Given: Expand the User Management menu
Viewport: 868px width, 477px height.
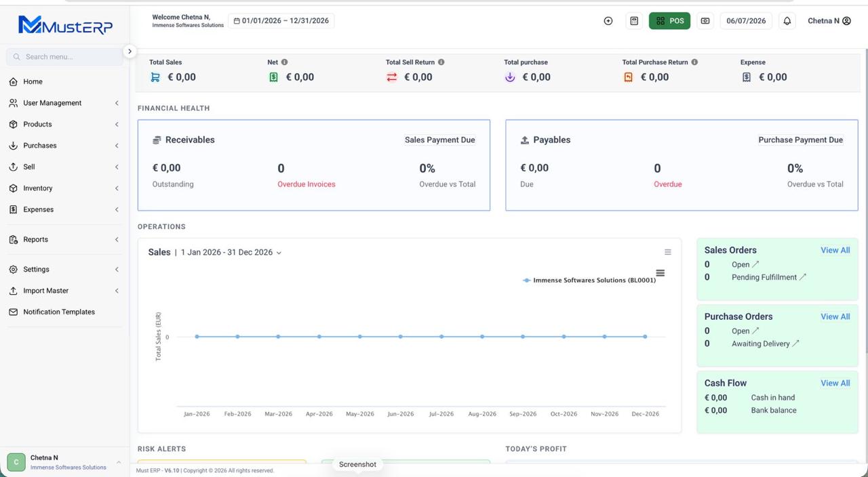Looking at the screenshot, I should coord(117,103).
